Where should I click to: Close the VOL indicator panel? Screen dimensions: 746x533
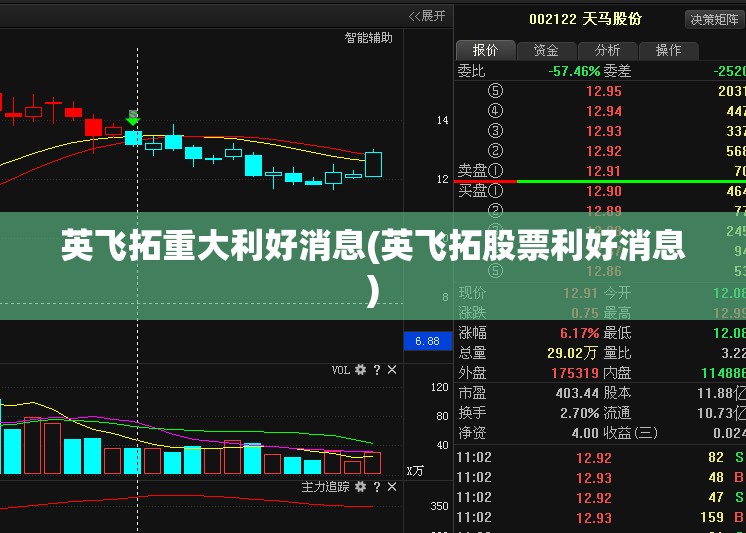[392, 370]
